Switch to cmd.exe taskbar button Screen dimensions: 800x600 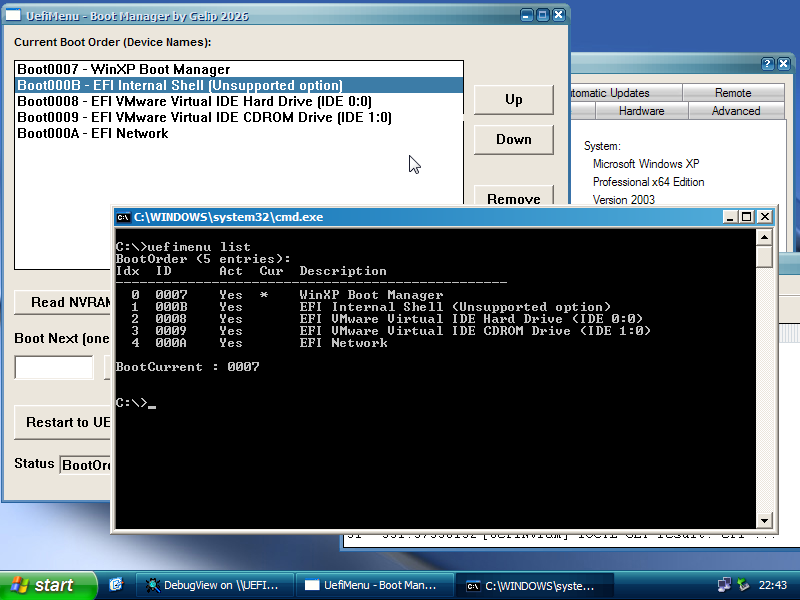coord(534,586)
